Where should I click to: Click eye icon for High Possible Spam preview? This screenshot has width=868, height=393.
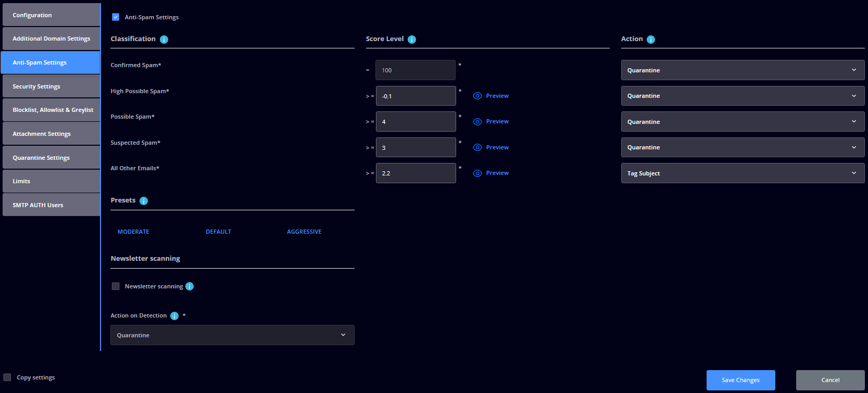click(477, 96)
